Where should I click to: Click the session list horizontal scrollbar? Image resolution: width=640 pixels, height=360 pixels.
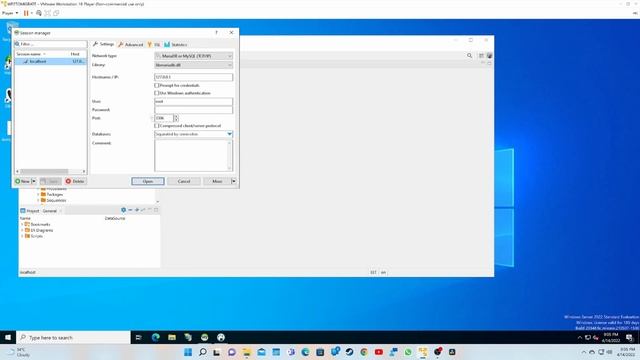tap(51, 171)
